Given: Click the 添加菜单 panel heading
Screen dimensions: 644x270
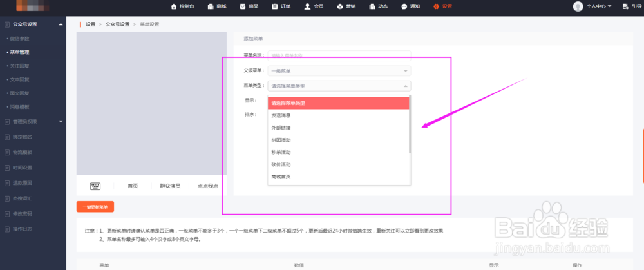Looking at the screenshot, I should coord(253,38).
